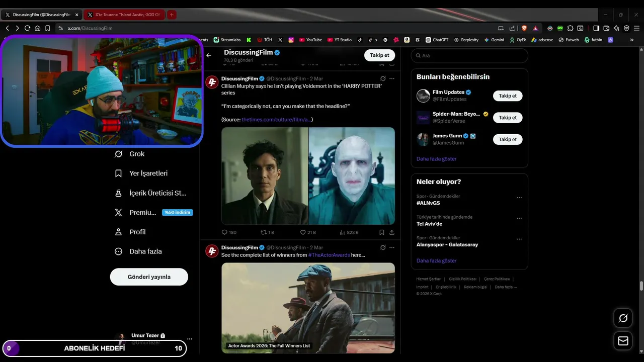Open the Premium sidebar entry
Viewport: 644px width, 362px height.
pyautogui.click(x=153, y=213)
